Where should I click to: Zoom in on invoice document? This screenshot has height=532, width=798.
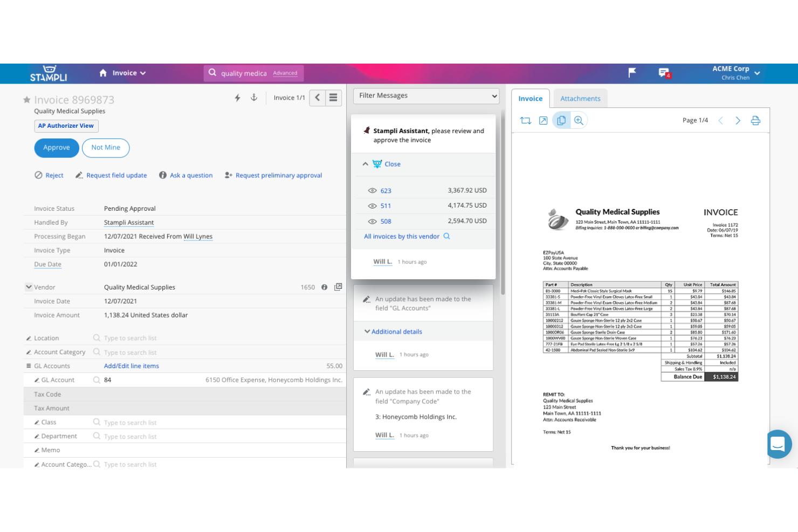(579, 121)
